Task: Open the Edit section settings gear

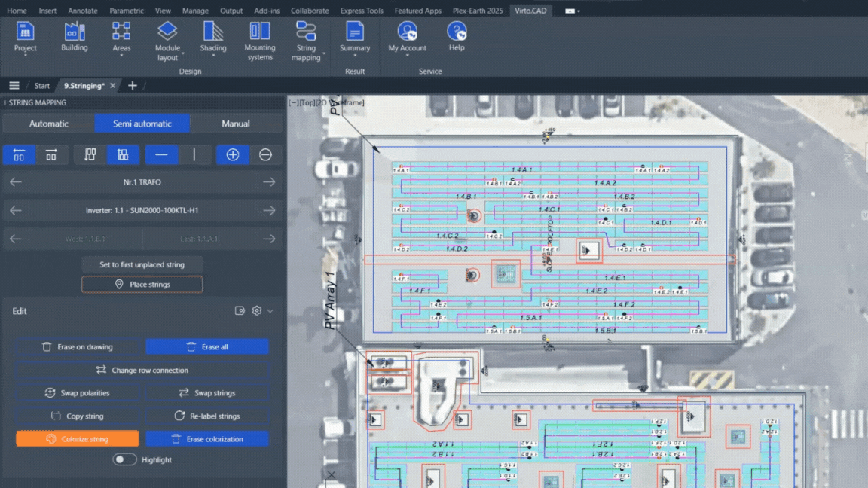Action: click(256, 310)
